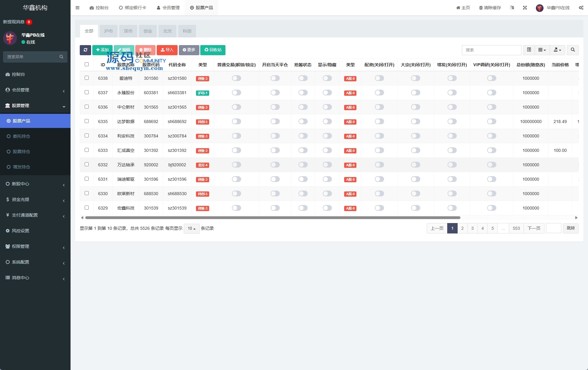Toggle the sidebar hamburger menu icon

click(77, 8)
